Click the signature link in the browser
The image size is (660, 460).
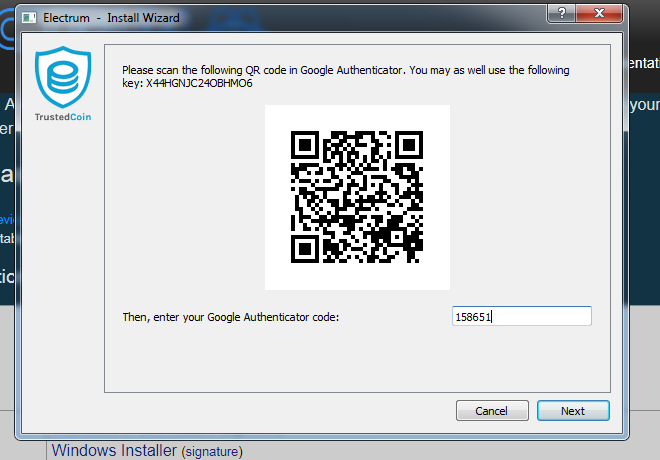pos(212,452)
